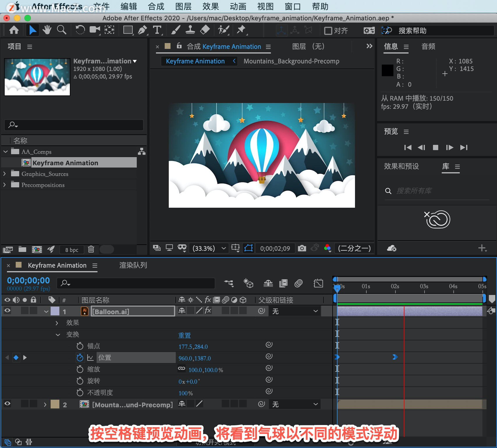Select the Eraser tool
The image size is (497, 448).
tap(205, 30)
